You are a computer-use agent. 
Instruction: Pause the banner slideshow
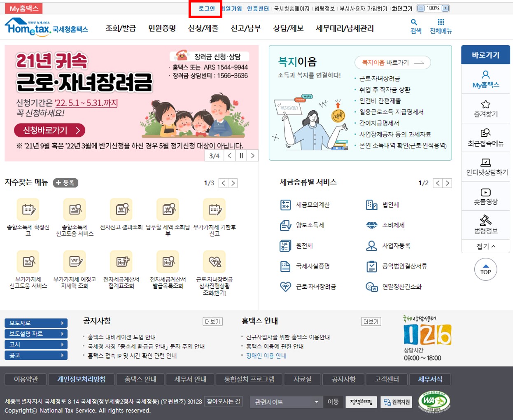click(241, 156)
